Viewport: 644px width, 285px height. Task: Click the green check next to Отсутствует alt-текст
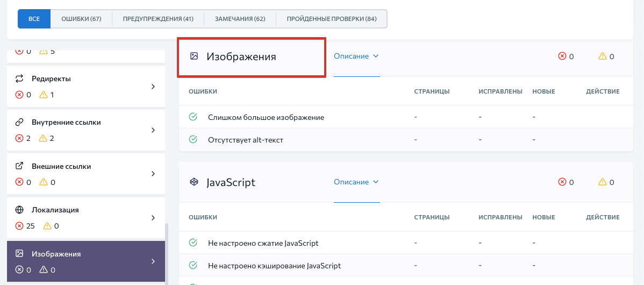point(193,139)
